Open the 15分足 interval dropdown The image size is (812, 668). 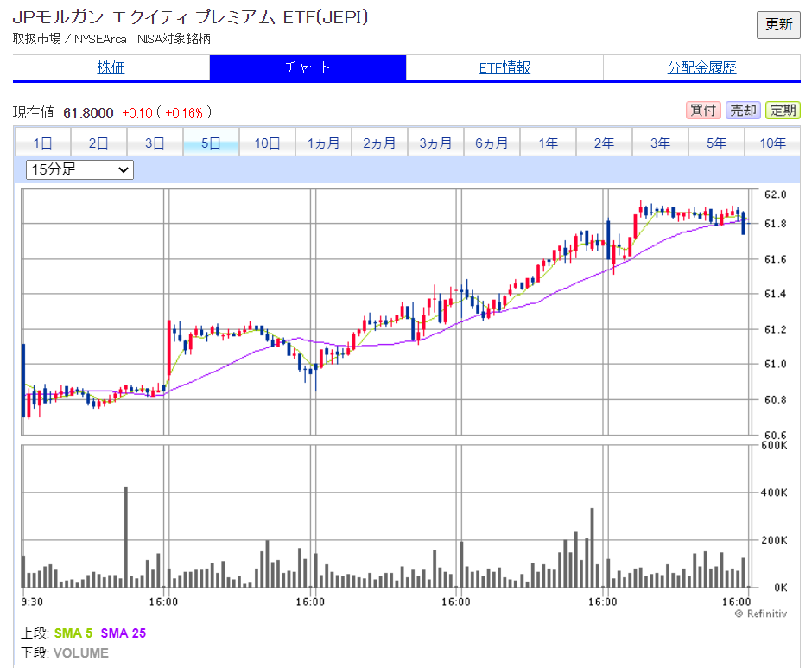pyautogui.click(x=79, y=169)
